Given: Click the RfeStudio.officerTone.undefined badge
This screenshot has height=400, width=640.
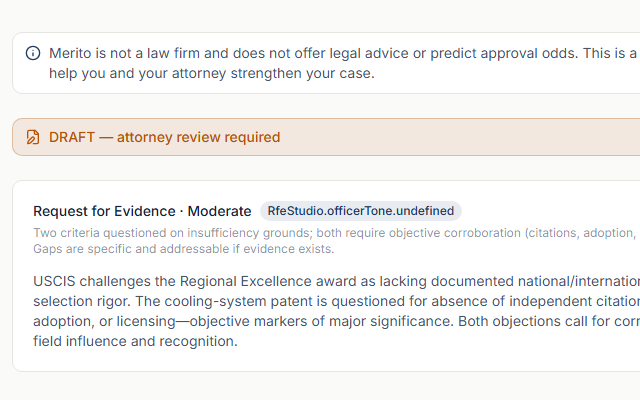Looking at the screenshot, I should point(361,211).
